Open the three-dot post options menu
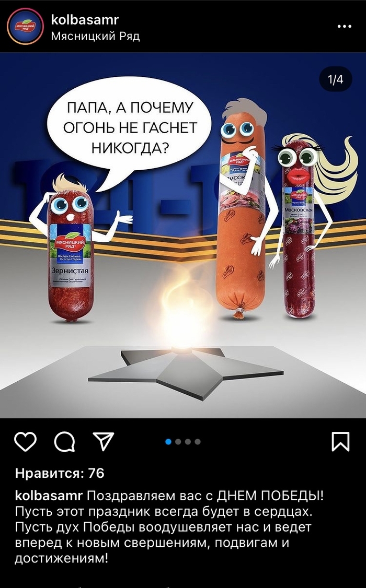 click(344, 26)
